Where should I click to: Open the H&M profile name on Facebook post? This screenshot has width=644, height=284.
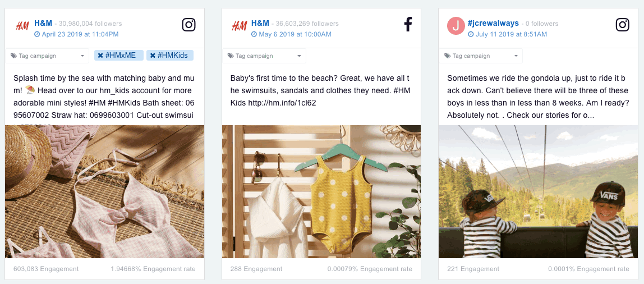pos(260,24)
